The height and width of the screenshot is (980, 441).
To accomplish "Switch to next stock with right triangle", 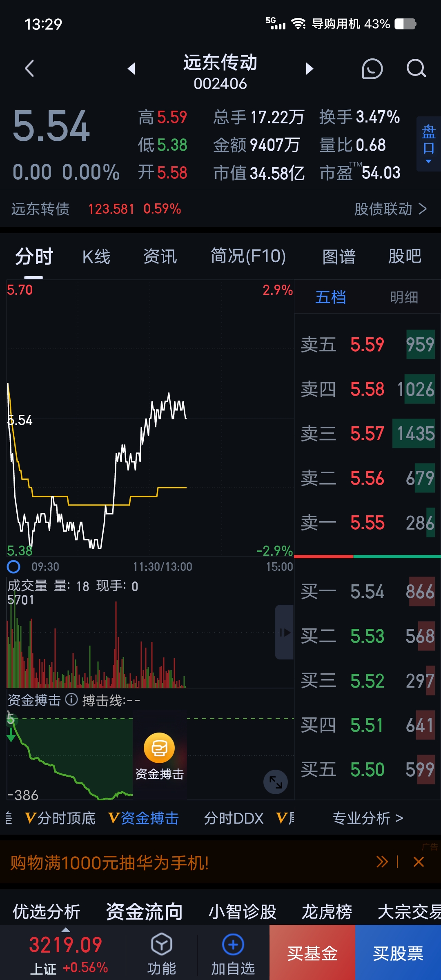I will [310, 69].
